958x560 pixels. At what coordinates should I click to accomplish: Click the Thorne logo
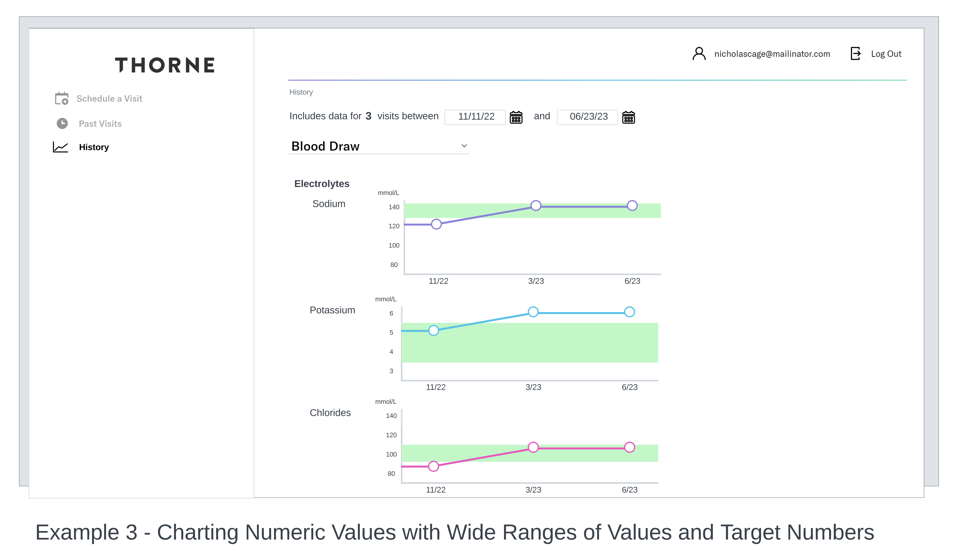click(165, 65)
